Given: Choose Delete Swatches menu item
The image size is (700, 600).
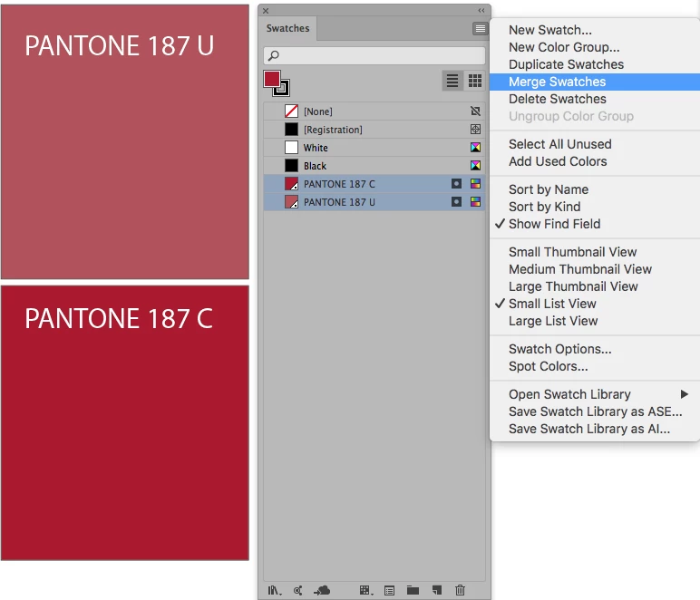Looking at the screenshot, I should (595, 99).
